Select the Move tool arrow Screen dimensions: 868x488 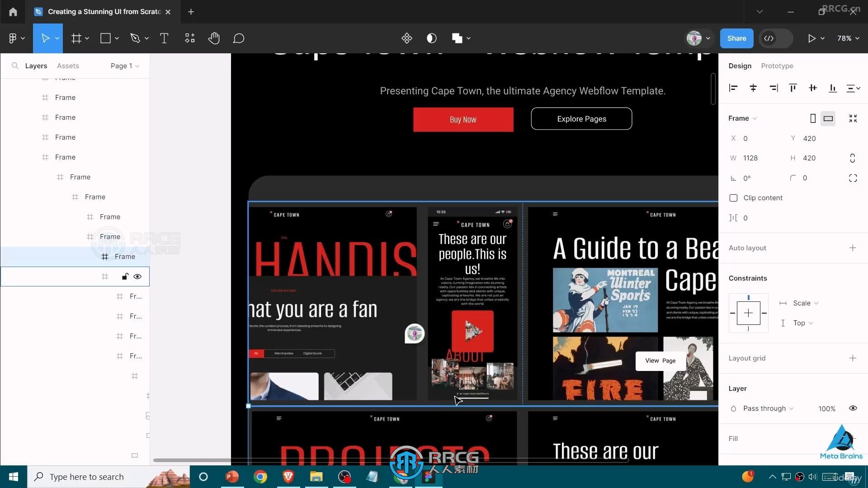tap(45, 38)
